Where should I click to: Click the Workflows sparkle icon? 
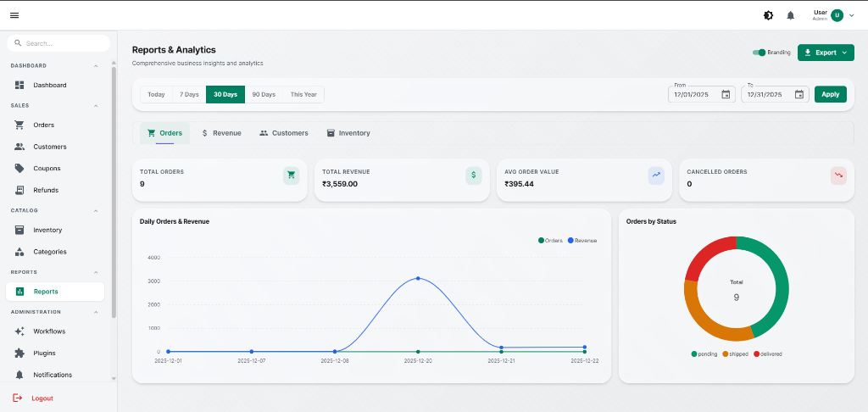pos(19,331)
